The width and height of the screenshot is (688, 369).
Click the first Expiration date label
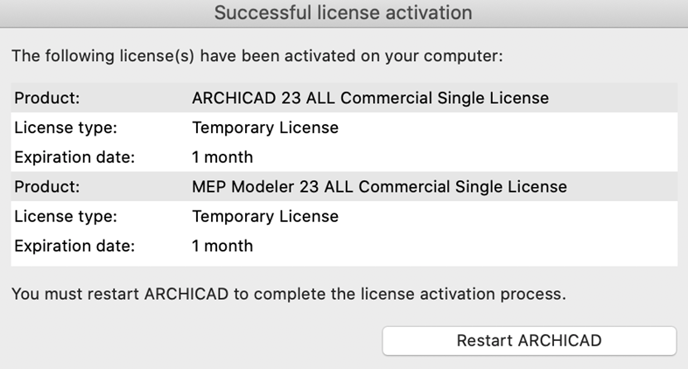74,157
